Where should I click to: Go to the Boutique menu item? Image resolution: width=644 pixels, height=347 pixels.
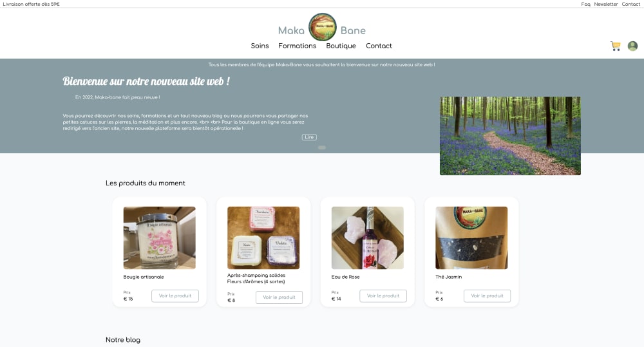341,46
